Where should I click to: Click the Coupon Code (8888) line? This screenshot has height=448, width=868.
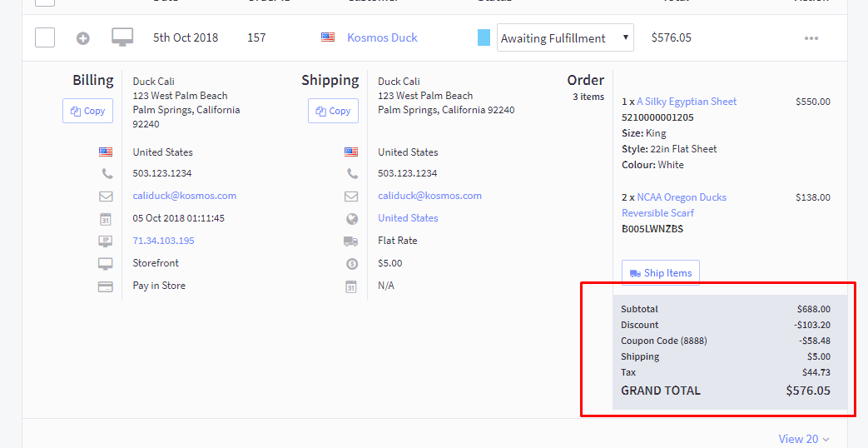(x=726, y=341)
